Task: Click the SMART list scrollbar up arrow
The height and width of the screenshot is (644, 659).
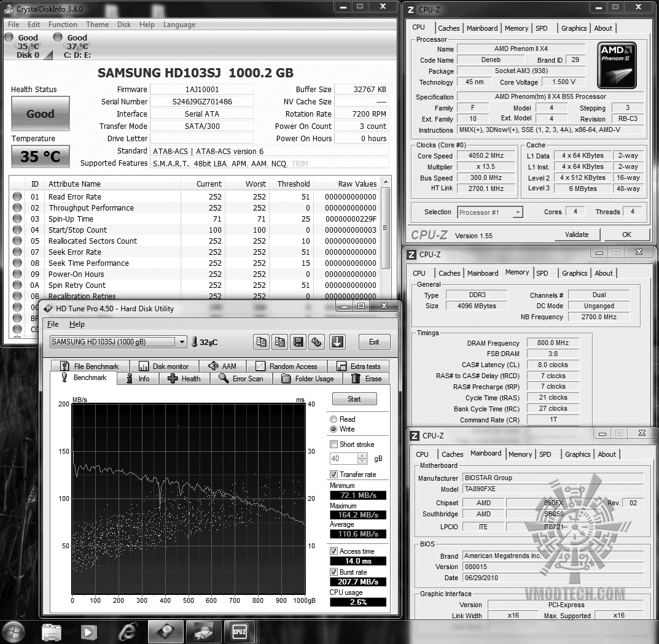Action: (386, 182)
